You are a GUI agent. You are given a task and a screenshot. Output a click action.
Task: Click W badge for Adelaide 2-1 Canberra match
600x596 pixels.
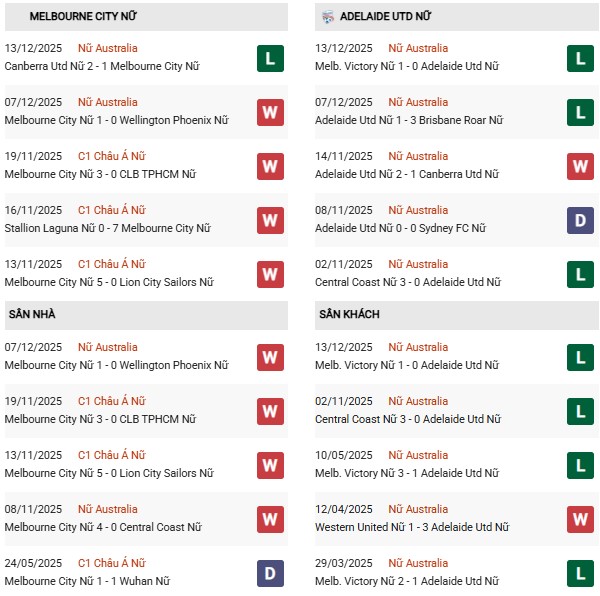pyautogui.click(x=580, y=166)
